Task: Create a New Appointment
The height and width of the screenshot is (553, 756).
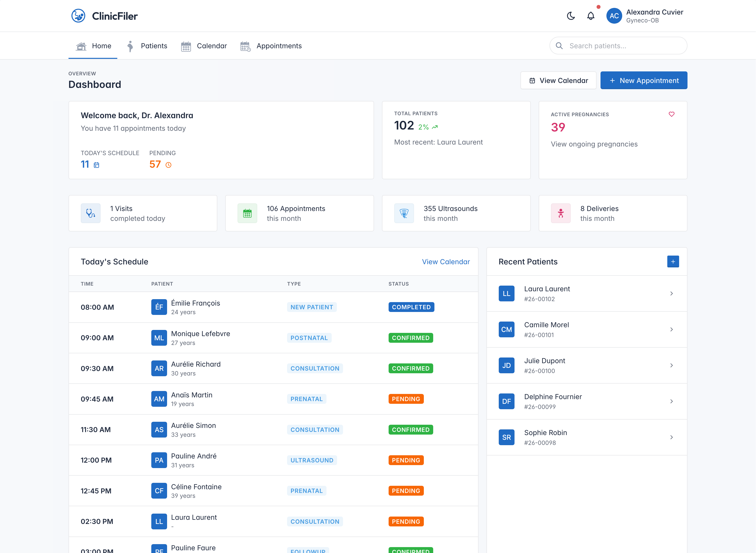Action: click(x=643, y=80)
